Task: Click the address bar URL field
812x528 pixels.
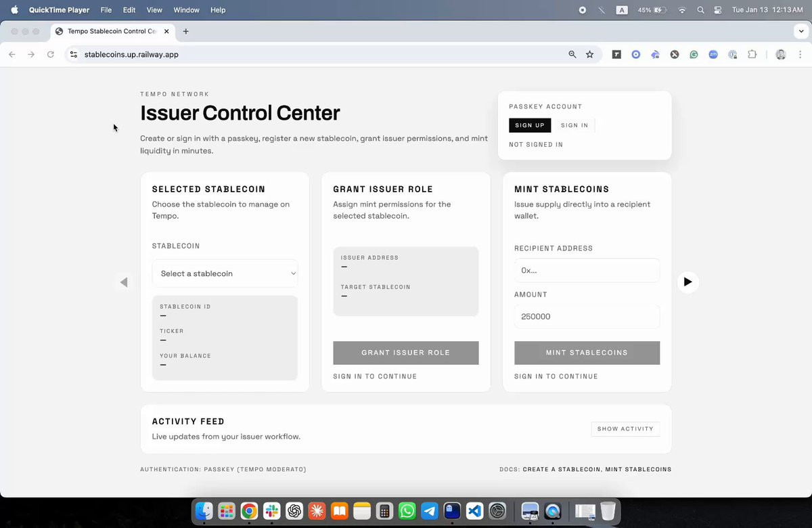Action: coord(318,54)
